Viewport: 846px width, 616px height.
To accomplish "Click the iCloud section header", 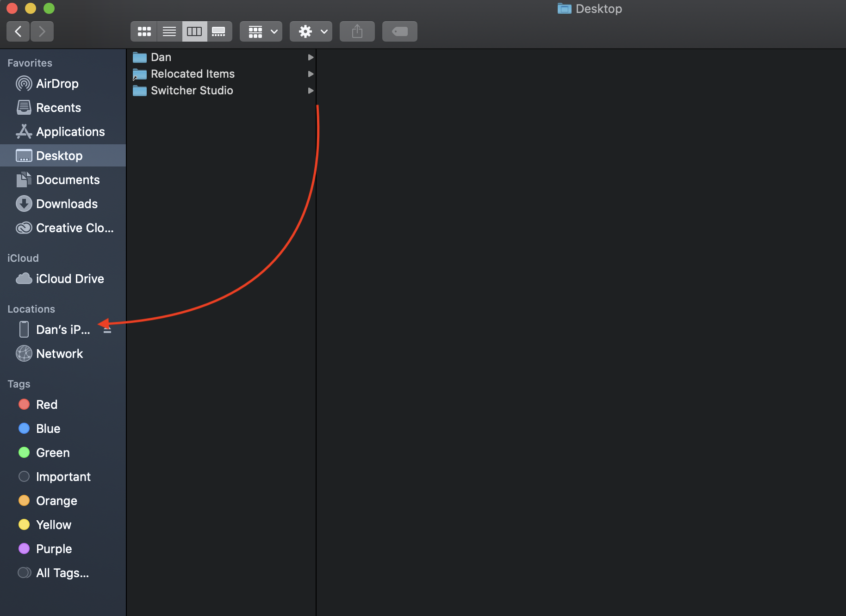I will pyautogui.click(x=23, y=258).
